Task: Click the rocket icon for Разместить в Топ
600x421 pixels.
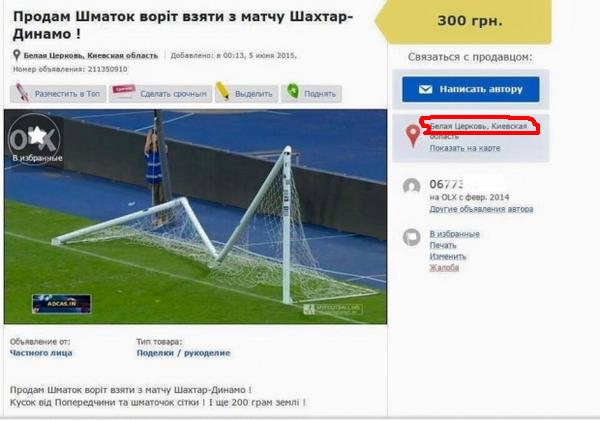Action: 22,93
